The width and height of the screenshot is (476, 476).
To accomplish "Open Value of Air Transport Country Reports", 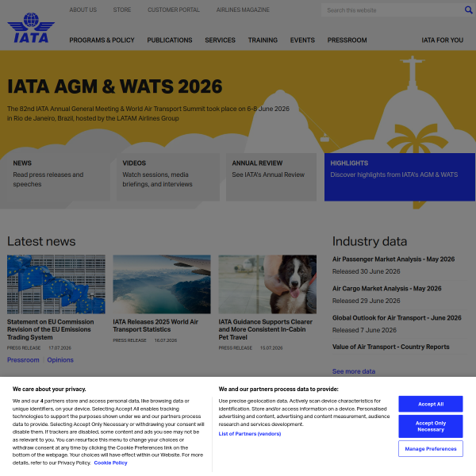I will [390, 347].
